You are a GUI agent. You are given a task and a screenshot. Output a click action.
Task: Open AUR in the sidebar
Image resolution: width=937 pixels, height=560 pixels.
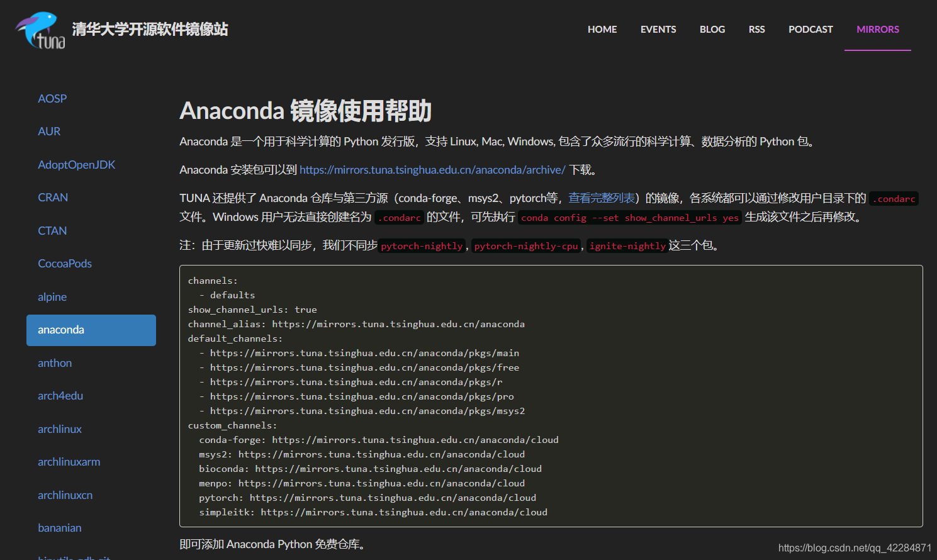[49, 132]
